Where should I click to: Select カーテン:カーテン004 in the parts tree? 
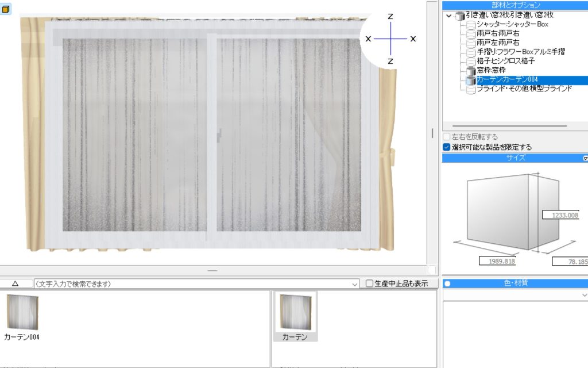tap(507, 80)
